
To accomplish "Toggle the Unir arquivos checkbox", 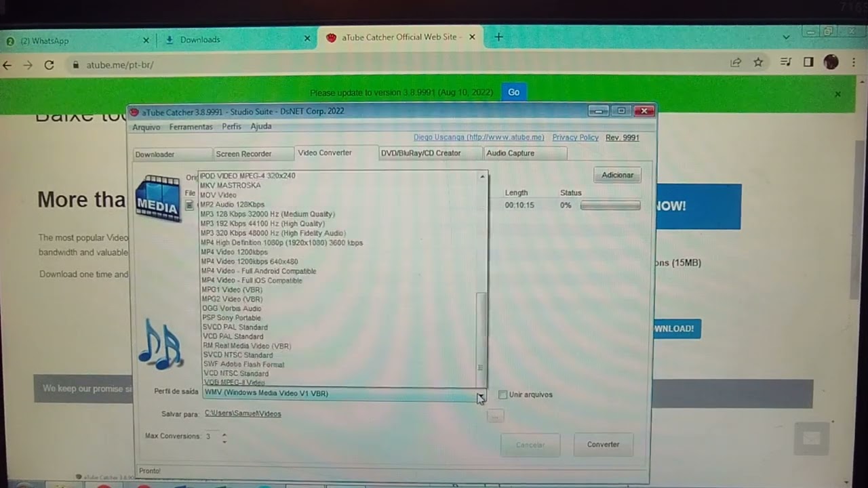I will [502, 394].
